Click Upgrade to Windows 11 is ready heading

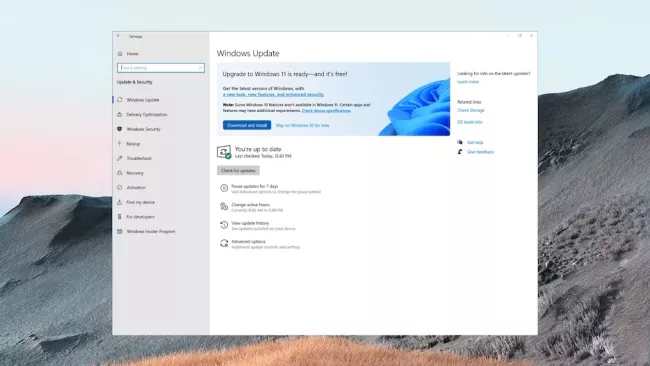(285, 74)
